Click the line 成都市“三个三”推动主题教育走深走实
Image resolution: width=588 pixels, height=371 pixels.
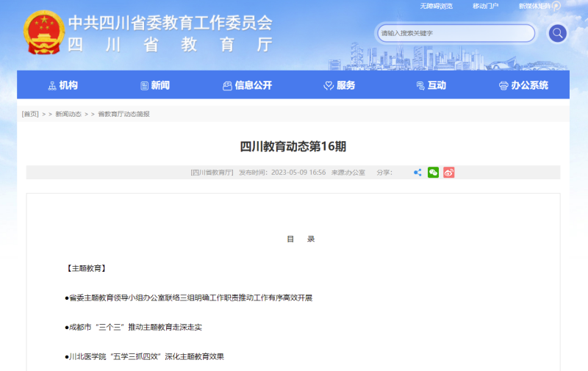[134, 327]
